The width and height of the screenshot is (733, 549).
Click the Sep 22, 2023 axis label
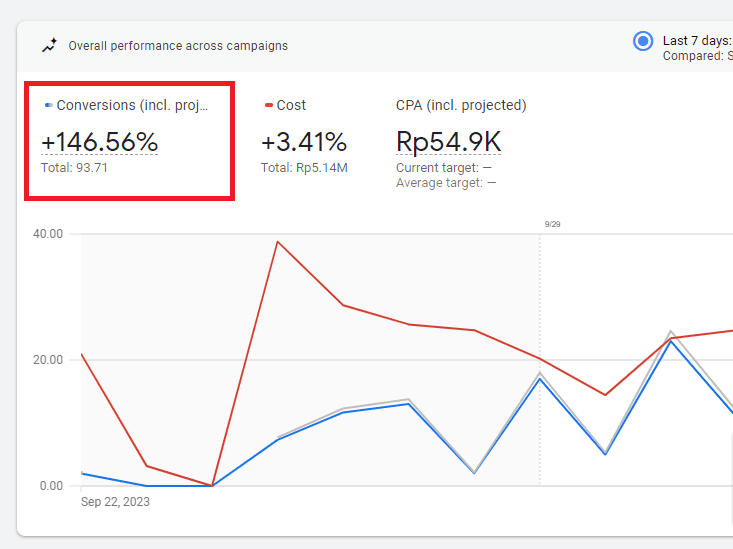click(115, 502)
